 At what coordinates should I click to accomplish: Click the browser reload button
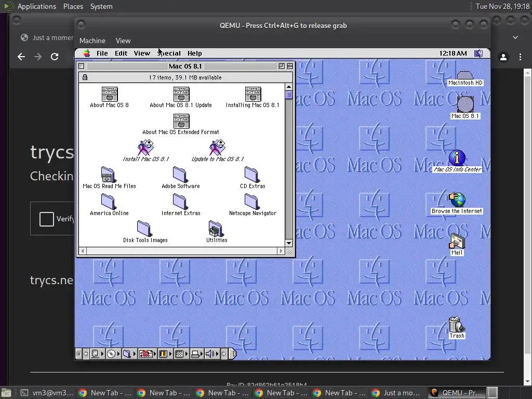pos(55,57)
